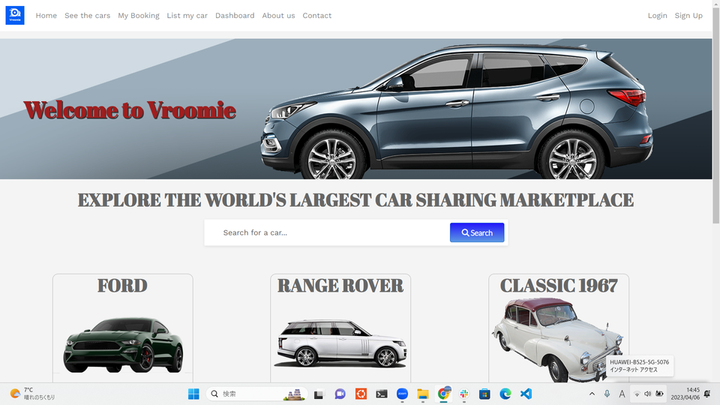Open Microsoft Edge from the taskbar

coord(505,394)
